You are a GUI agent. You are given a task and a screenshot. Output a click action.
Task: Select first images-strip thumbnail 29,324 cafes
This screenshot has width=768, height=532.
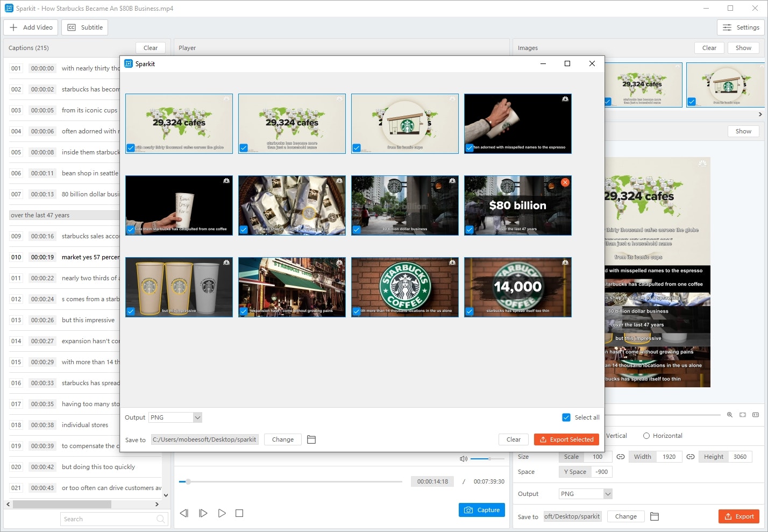pyautogui.click(x=643, y=84)
